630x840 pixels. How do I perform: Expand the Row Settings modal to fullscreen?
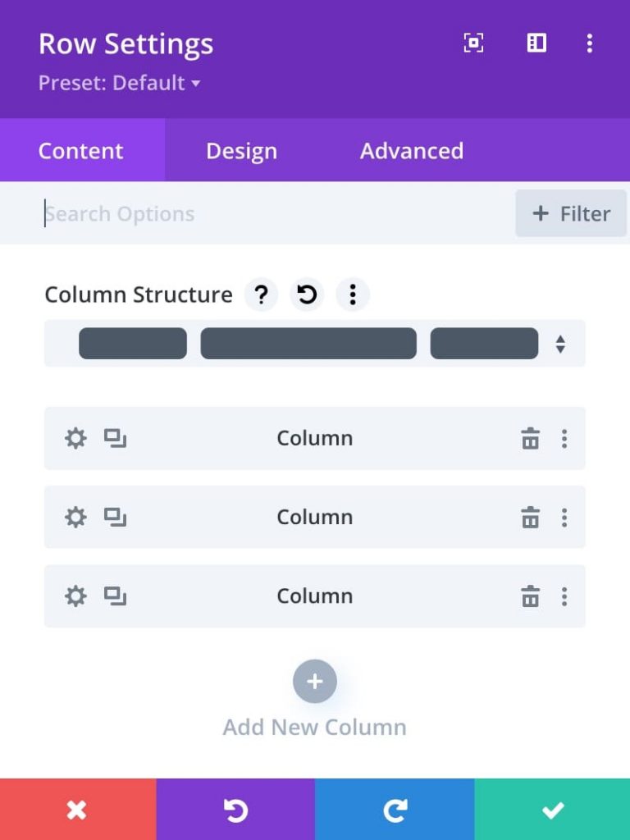(472, 43)
